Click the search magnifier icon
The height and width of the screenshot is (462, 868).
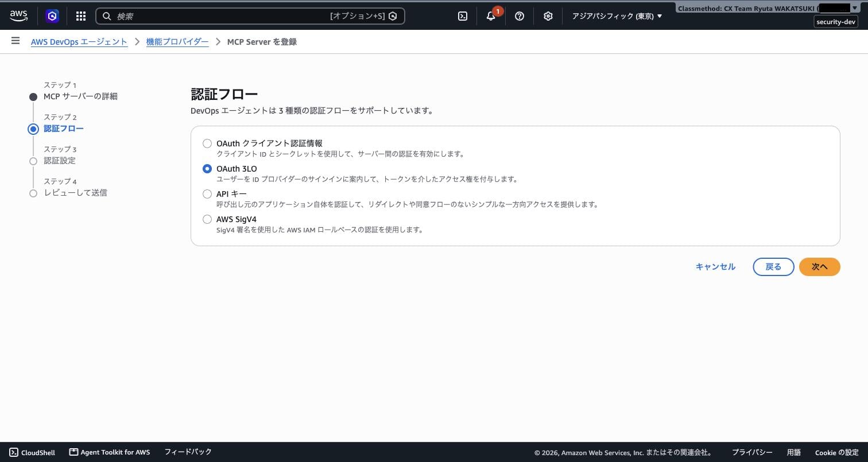107,16
